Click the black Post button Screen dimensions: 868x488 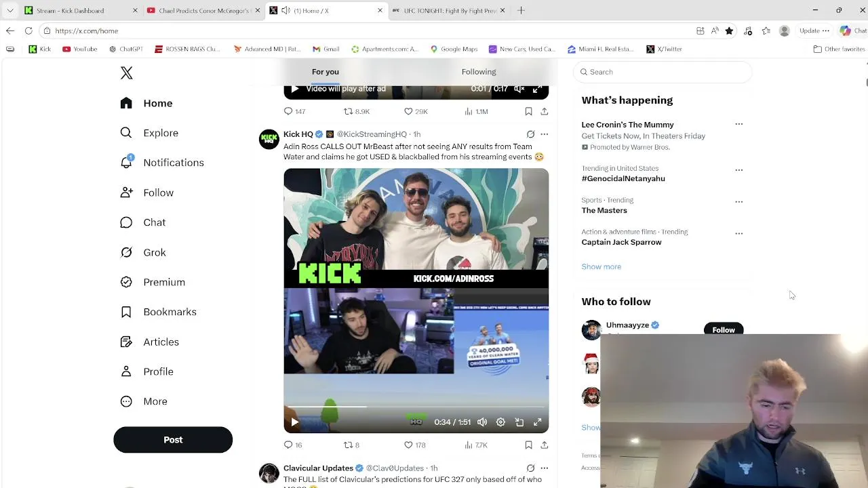173,440
